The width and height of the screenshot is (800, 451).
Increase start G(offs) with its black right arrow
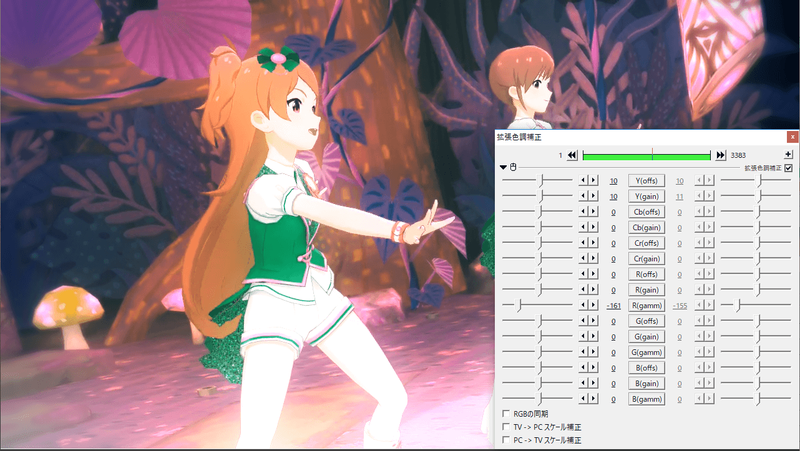(x=593, y=320)
